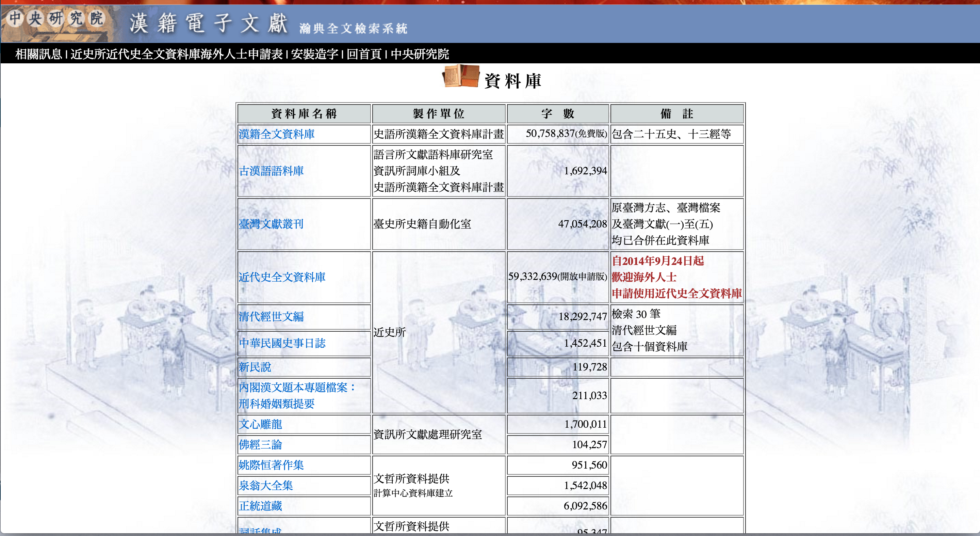Click the 資料庫名稱 column header
The width and height of the screenshot is (980, 536).
(x=304, y=113)
